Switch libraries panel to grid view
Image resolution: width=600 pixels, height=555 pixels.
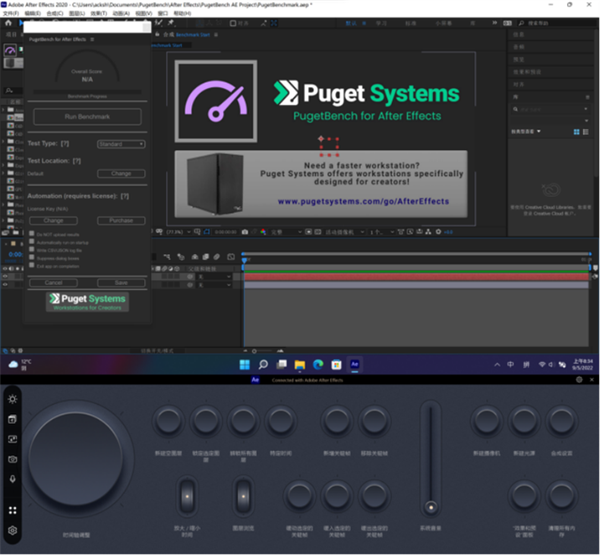point(577,131)
